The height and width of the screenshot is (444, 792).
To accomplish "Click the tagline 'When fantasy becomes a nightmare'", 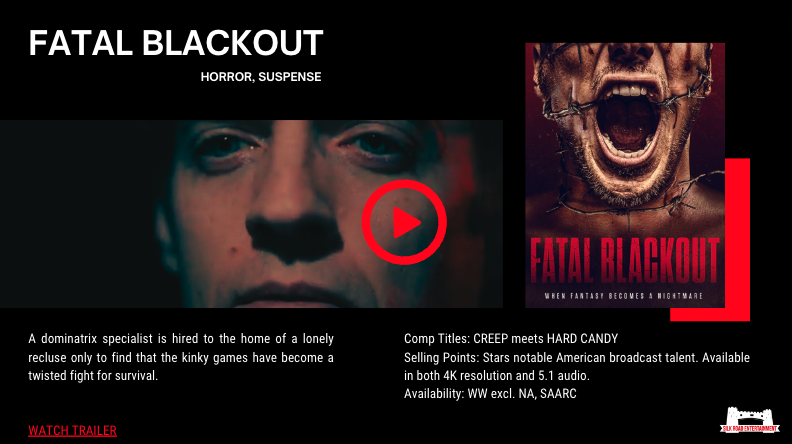I will click(624, 296).
